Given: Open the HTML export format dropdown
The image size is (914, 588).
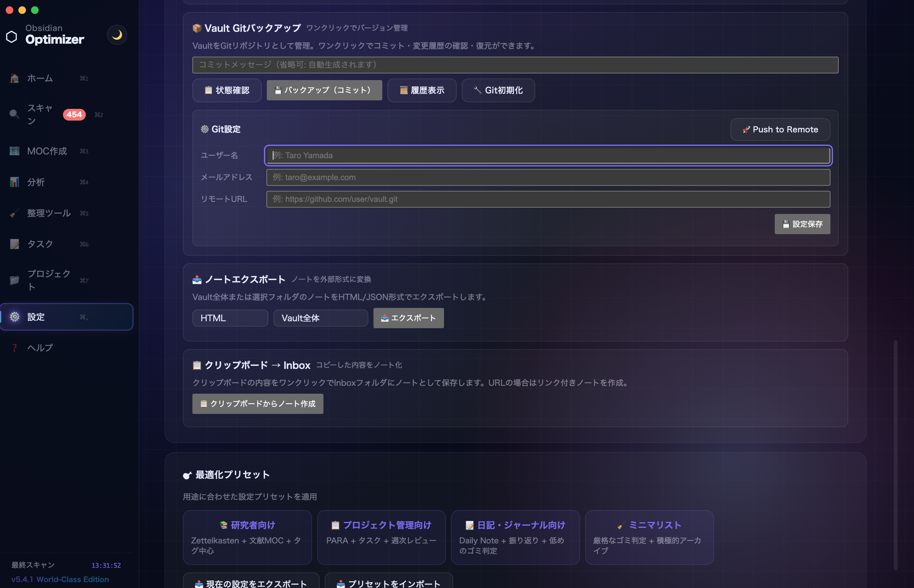Looking at the screenshot, I should [x=230, y=318].
